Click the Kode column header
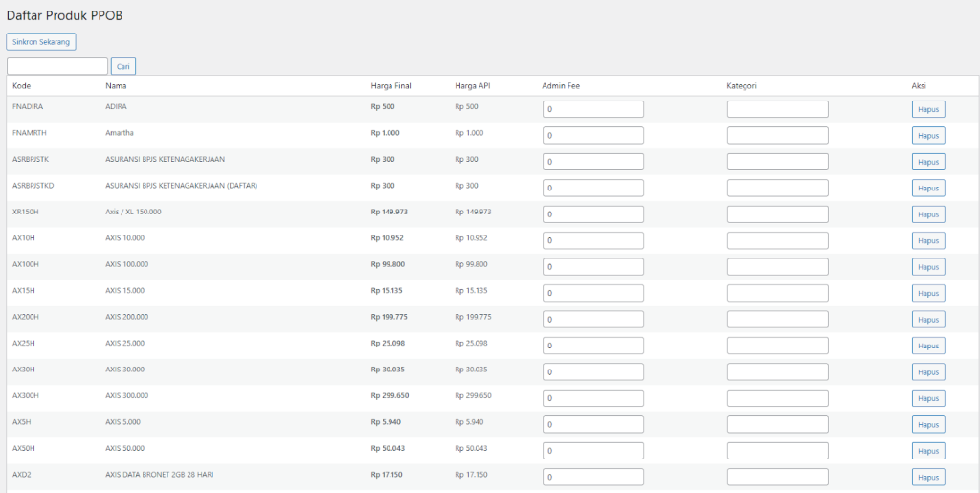Viewport: 980px width, 493px height. click(22, 86)
